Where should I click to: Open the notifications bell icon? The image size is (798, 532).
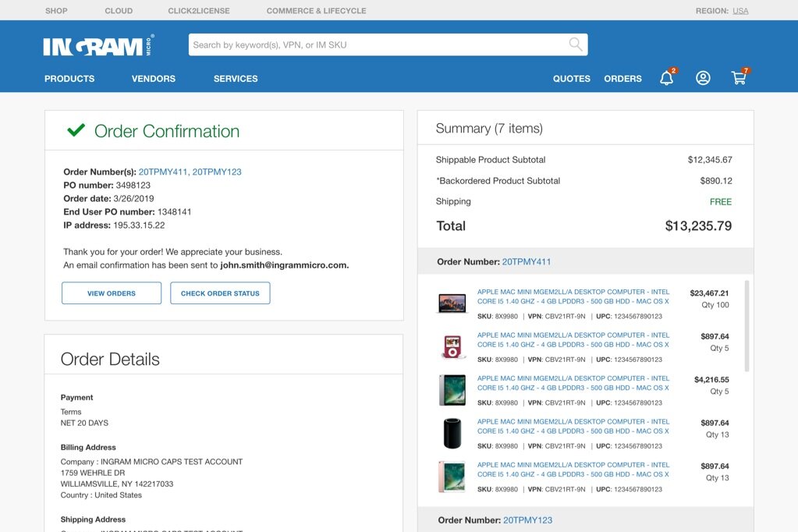coord(667,78)
